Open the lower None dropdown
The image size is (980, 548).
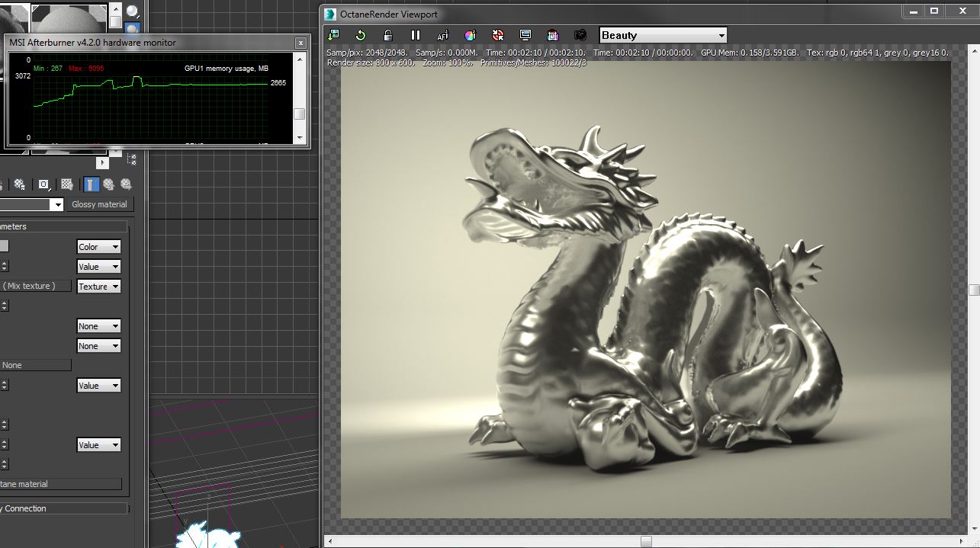99,345
